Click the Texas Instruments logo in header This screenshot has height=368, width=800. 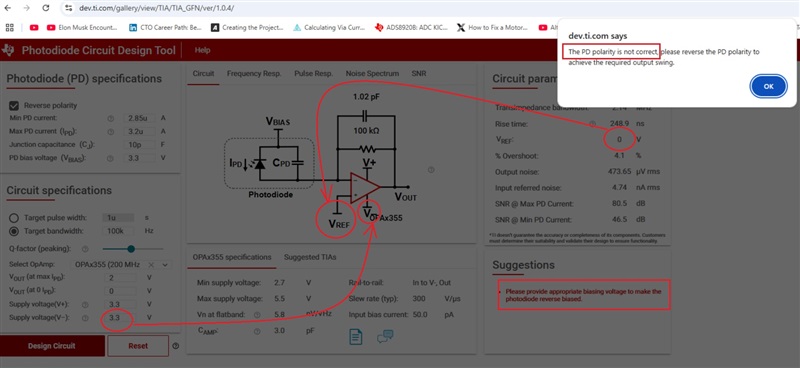[x=9, y=50]
